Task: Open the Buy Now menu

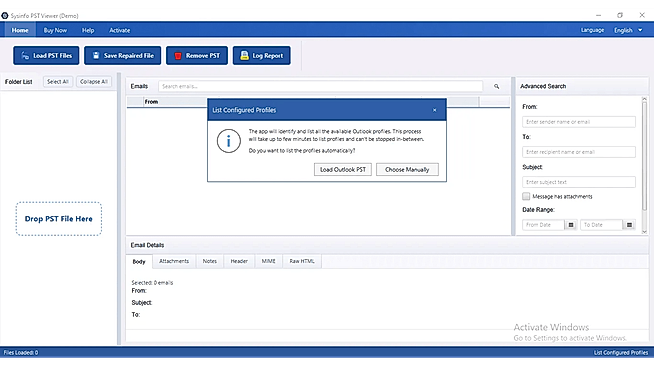Action: pyautogui.click(x=55, y=30)
